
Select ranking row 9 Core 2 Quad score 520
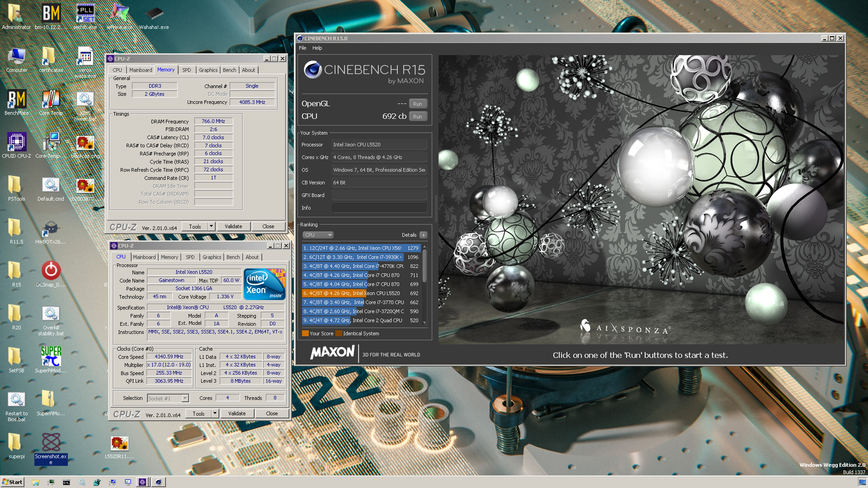point(361,320)
